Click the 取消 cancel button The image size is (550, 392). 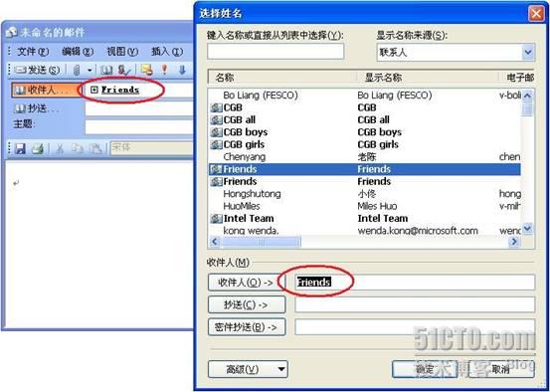[500, 369]
